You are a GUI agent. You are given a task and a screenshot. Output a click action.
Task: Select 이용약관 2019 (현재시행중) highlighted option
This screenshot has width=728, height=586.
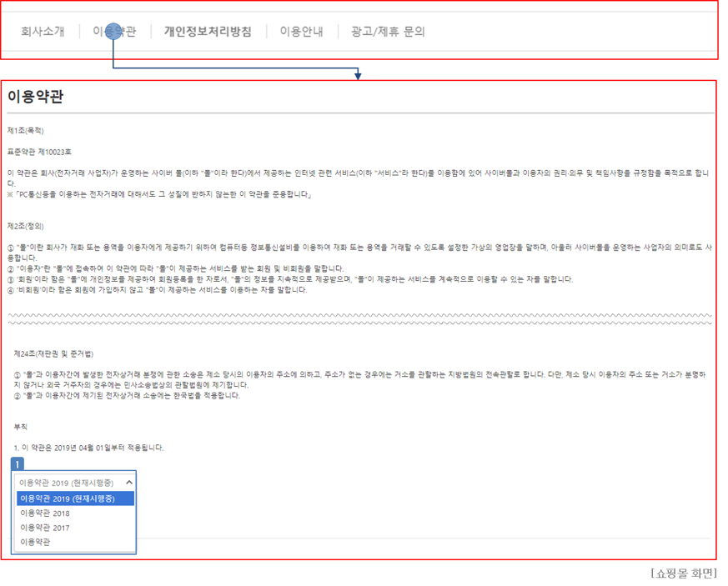point(75,498)
